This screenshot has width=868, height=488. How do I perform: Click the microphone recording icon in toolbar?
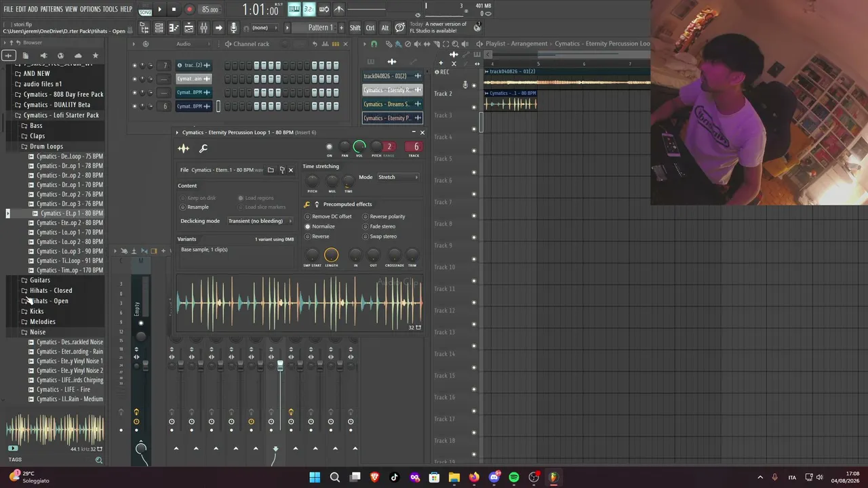[x=233, y=28]
